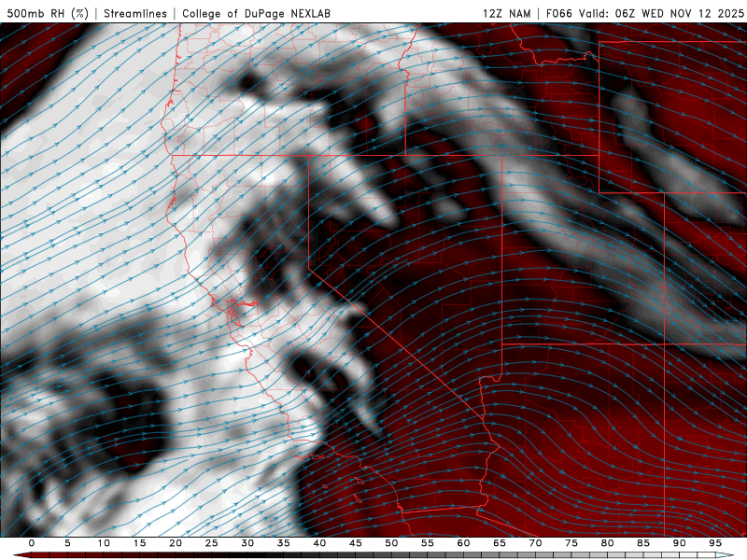
Task: Click the "Valid: 06Z WED NOV 12 2025" text
Action: (x=661, y=13)
